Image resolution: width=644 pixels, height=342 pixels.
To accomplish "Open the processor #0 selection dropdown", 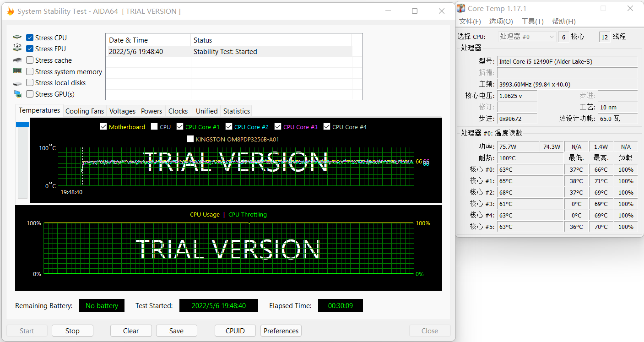I will (x=527, y=37).
